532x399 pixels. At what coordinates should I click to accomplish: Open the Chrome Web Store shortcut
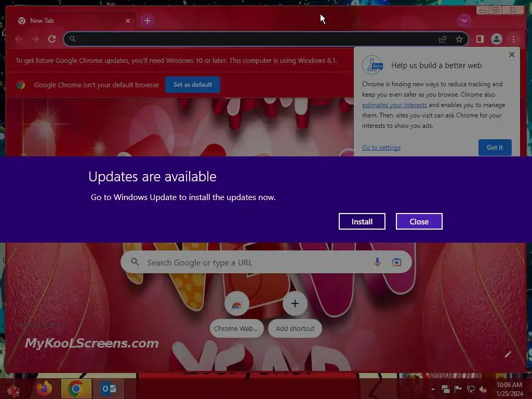236,314
